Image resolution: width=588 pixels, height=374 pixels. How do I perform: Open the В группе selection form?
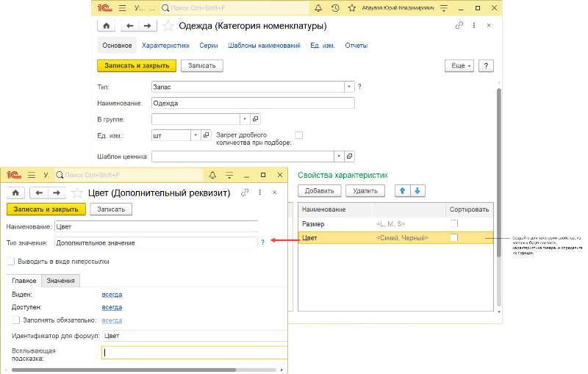pos(255,119)
